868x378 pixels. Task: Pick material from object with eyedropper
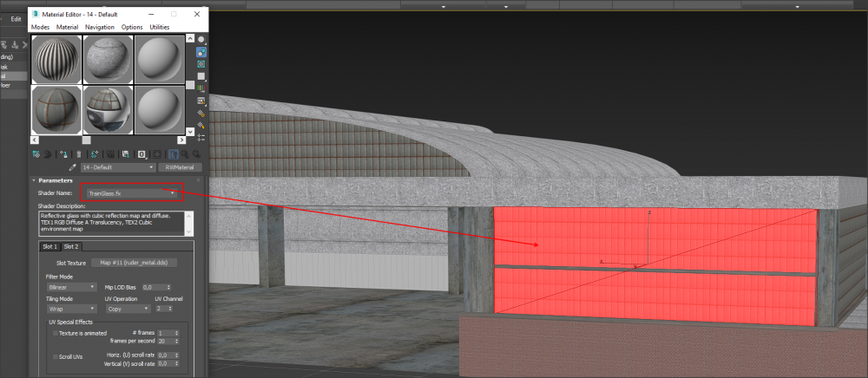tap(73, 167)
